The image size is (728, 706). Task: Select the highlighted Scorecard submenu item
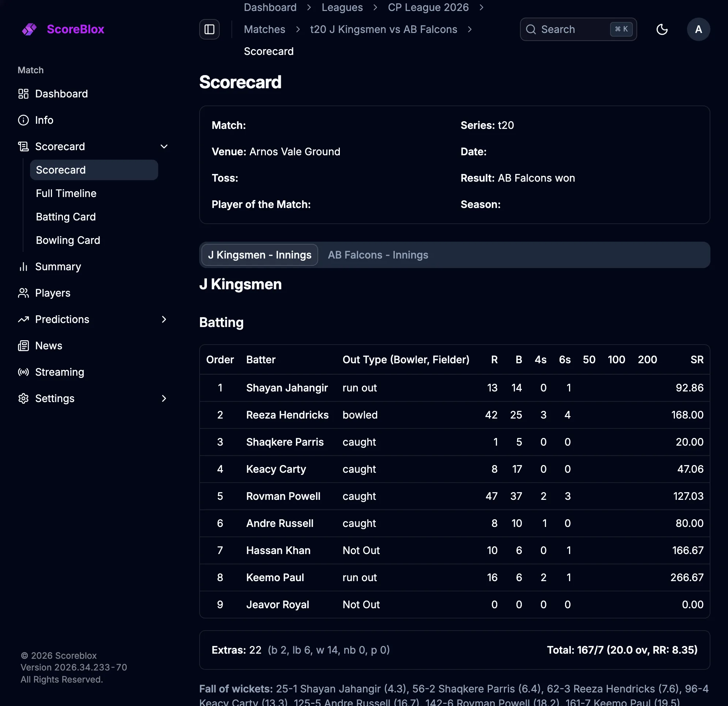pos(94,170)
